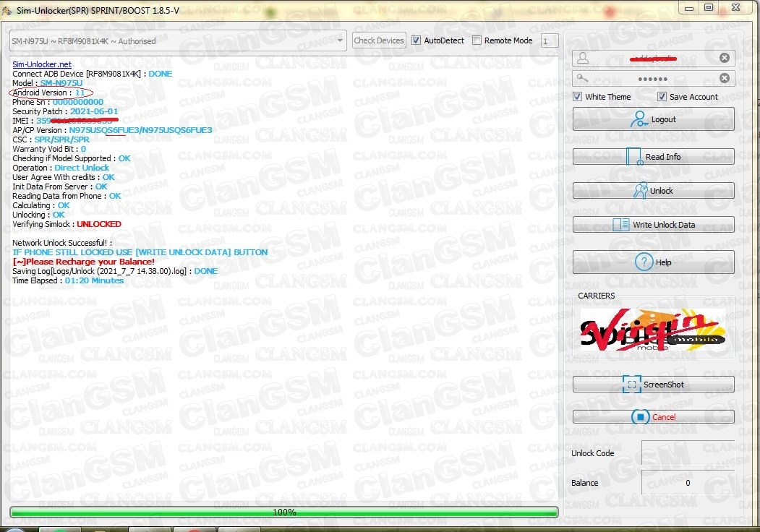
Task: Click the 100% progress bar
Action: pos(284,512)
